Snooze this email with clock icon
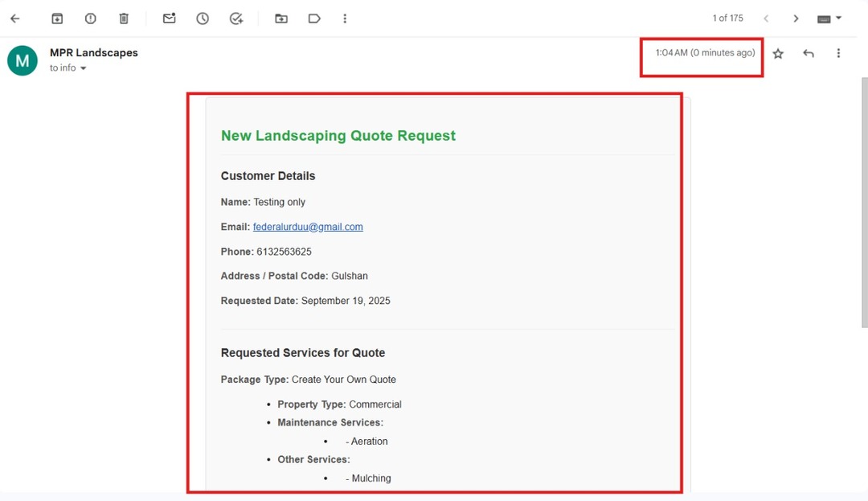 pyautogui.click(x=203, y=18)
